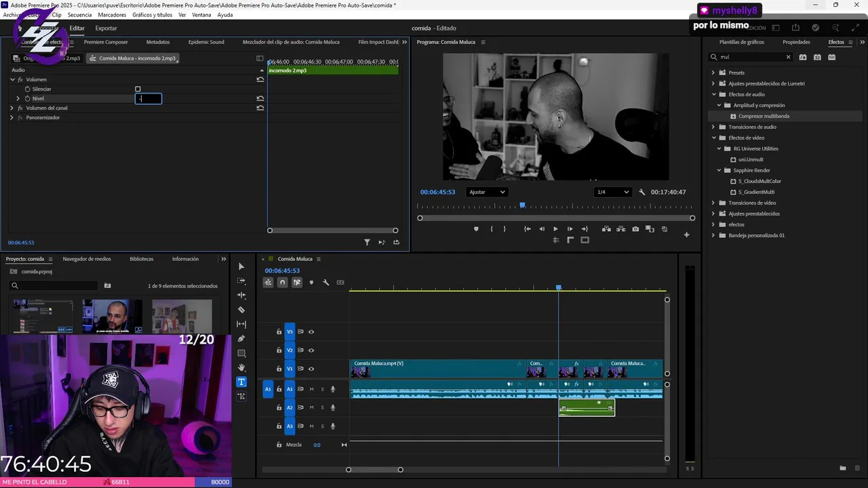Image resolution: width=868 pixels, height=488 pixels.
Task: Open the 1/4 playback resolution dropdown
Action: (x=612, y=192)
